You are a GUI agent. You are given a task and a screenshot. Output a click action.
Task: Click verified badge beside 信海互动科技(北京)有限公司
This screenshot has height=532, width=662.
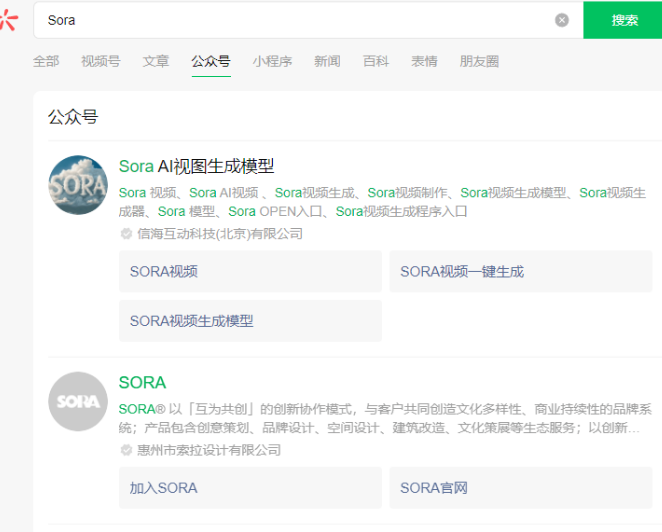pos(126,233)
